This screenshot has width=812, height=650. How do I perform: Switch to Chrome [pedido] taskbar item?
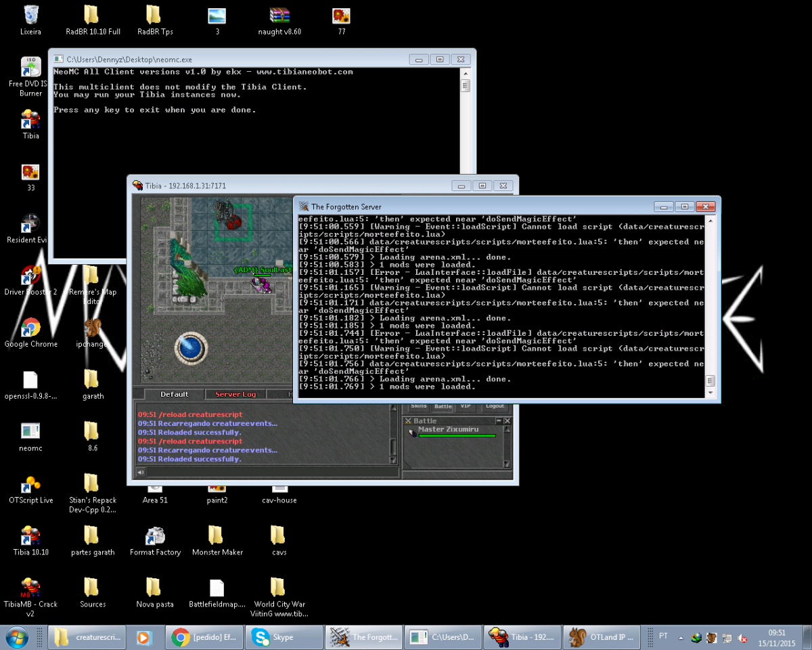pyautogui.click(x=204, y=637)
